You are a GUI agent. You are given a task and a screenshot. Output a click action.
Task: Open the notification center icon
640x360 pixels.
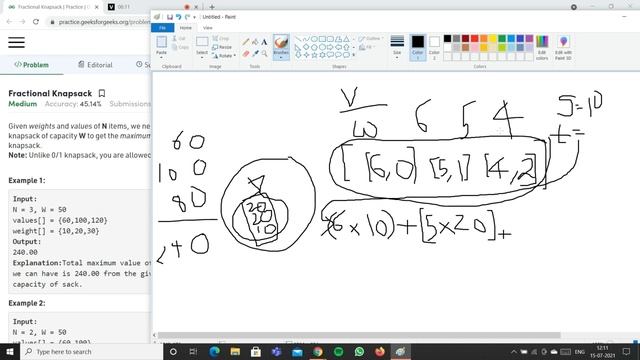(627, 351)
